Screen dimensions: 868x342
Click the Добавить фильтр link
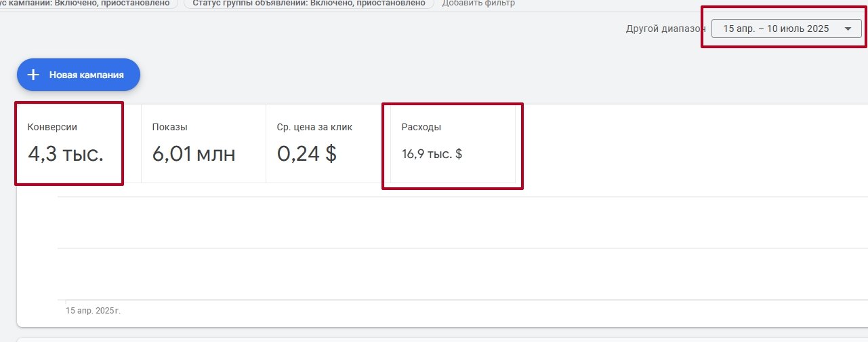tap(478, 3)
